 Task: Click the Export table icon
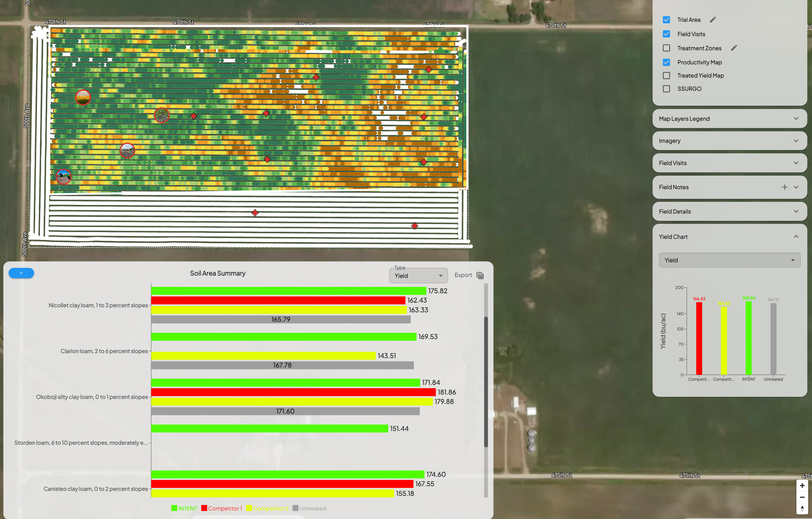(480, 275)
